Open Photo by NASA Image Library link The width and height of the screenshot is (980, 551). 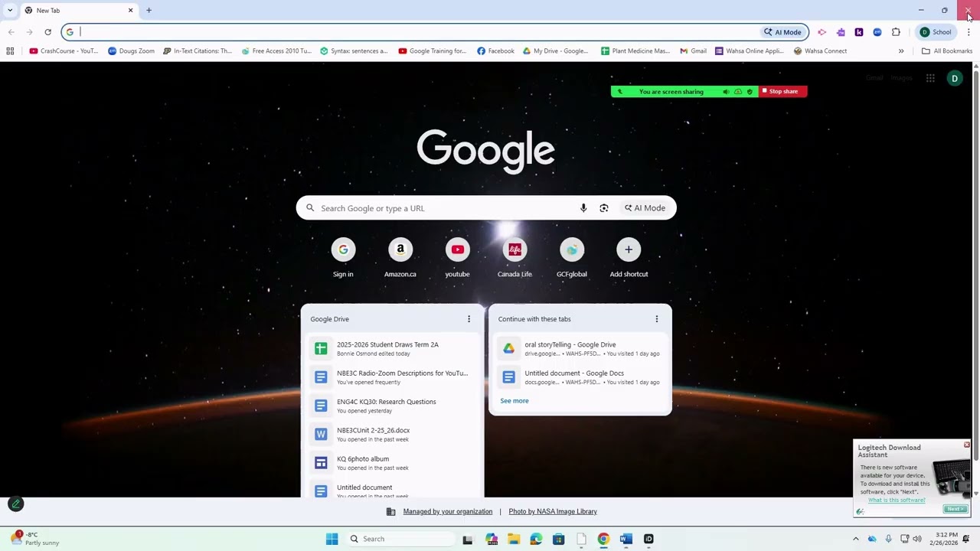pos(553,512)
